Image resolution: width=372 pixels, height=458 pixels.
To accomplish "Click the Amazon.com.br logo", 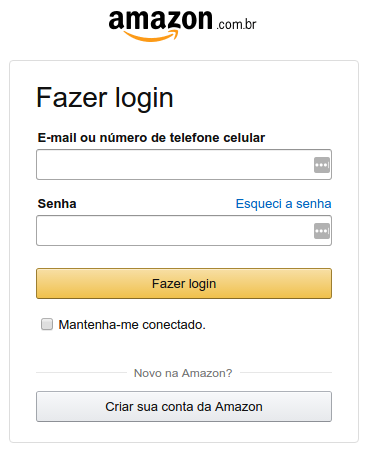I will [182, 25].
